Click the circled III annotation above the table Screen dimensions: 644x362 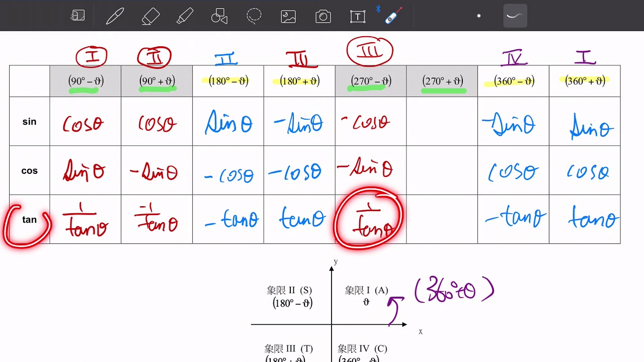pyautogui.click(x=370, y=50)
